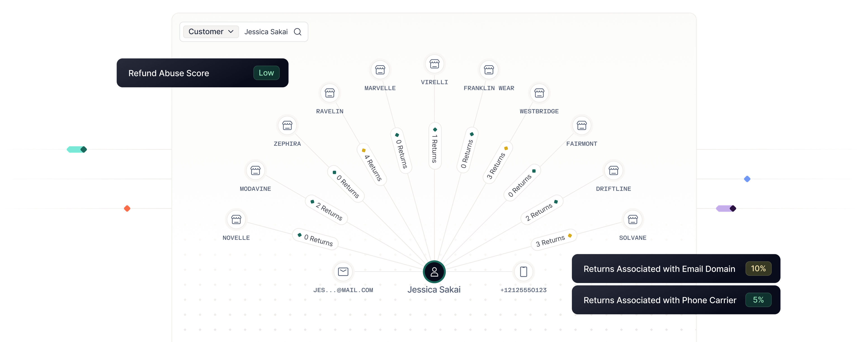Click the orange diamond marker on left
The width and height of the screenshot is (868, 342).
(127, 208)
